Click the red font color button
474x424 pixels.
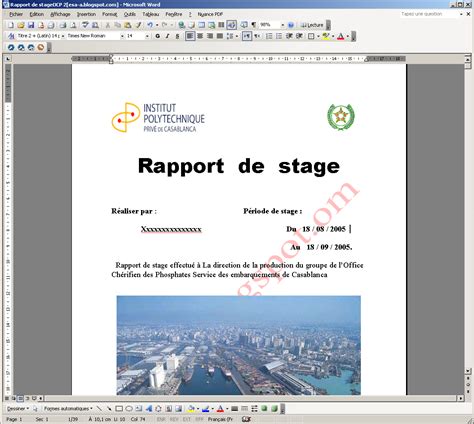click(x=340, y=36)
